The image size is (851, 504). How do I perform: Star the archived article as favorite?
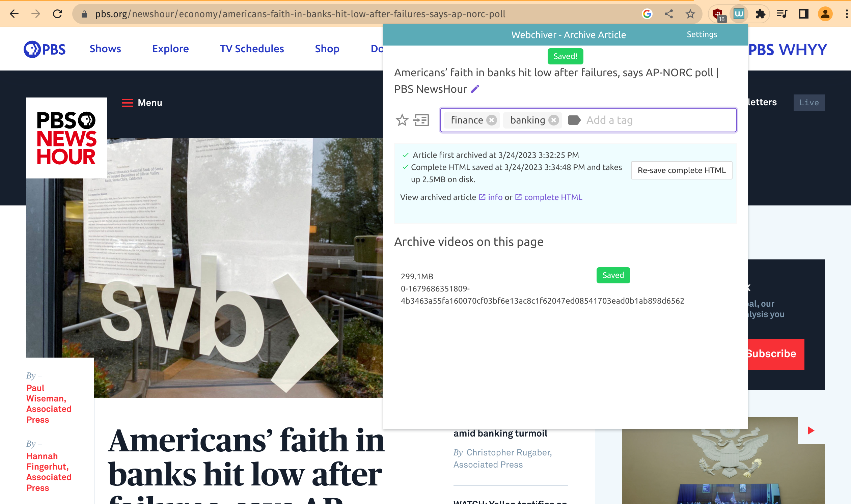tap(402, 120)
